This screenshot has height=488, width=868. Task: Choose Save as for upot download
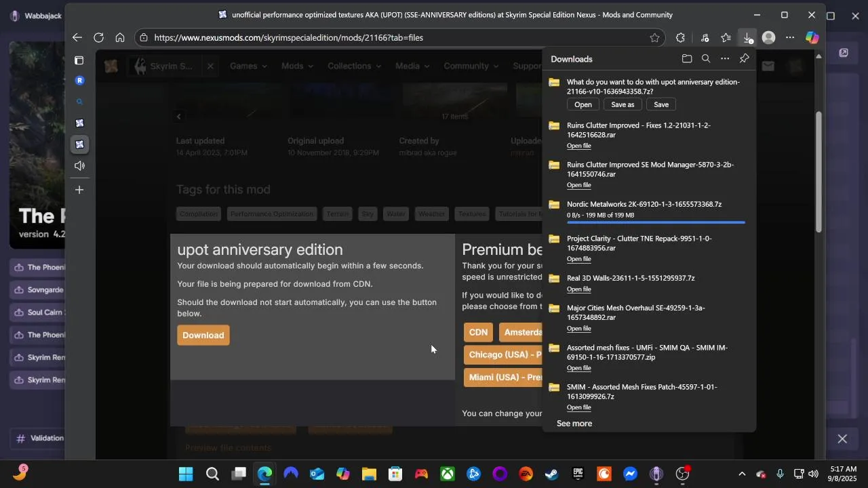tap(623, 104)
